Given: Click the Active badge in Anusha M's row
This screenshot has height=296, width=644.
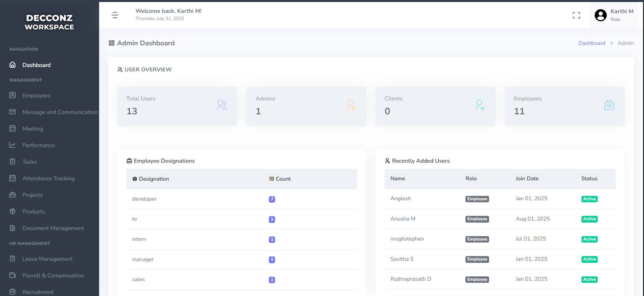Looking at the screenshot, I should click(590, 219).
